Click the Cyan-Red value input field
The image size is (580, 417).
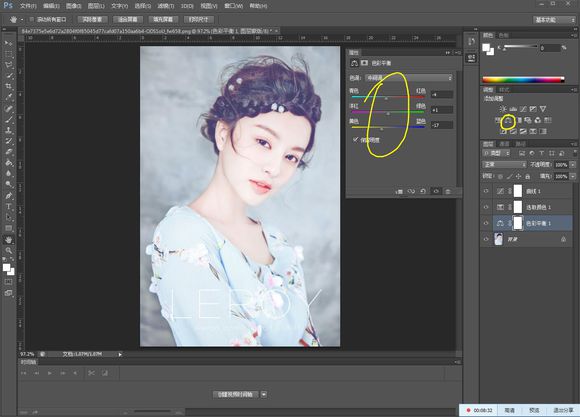pyautogui.click(x=442, y=95)
